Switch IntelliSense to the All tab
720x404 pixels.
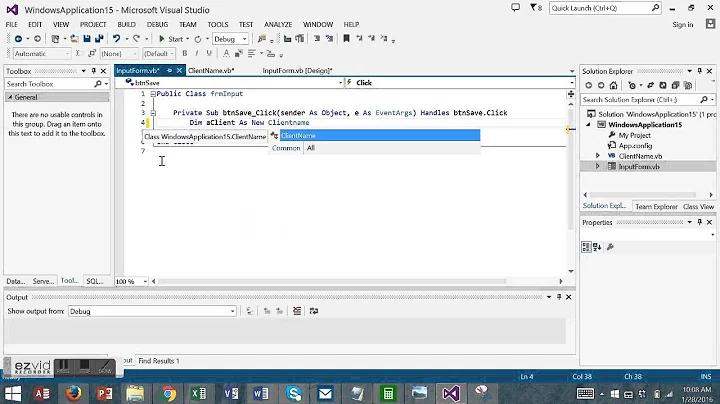coord(311,148)
